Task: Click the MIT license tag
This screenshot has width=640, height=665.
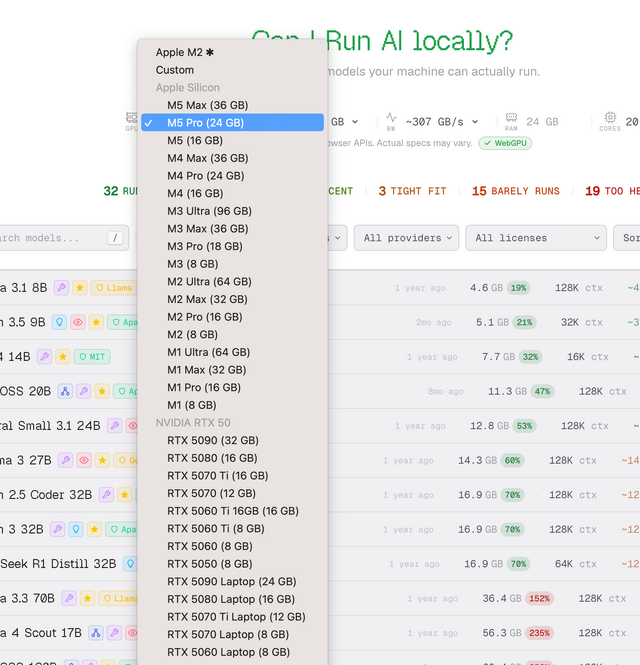Action: click(92, 357)
